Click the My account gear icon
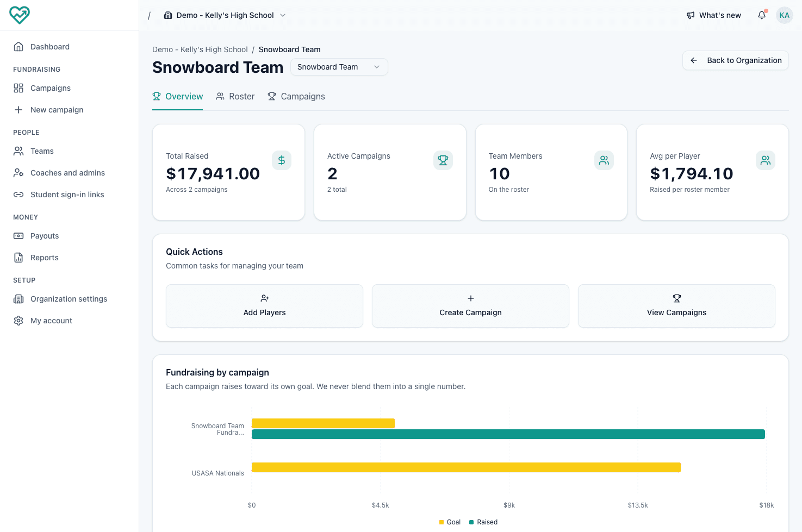 (x=18, y=321)
